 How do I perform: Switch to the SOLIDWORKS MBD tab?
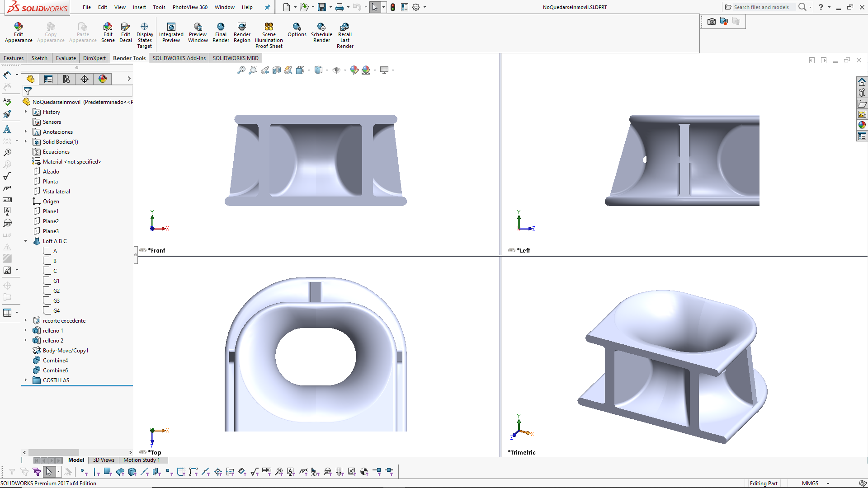click(x=236, y=58)
